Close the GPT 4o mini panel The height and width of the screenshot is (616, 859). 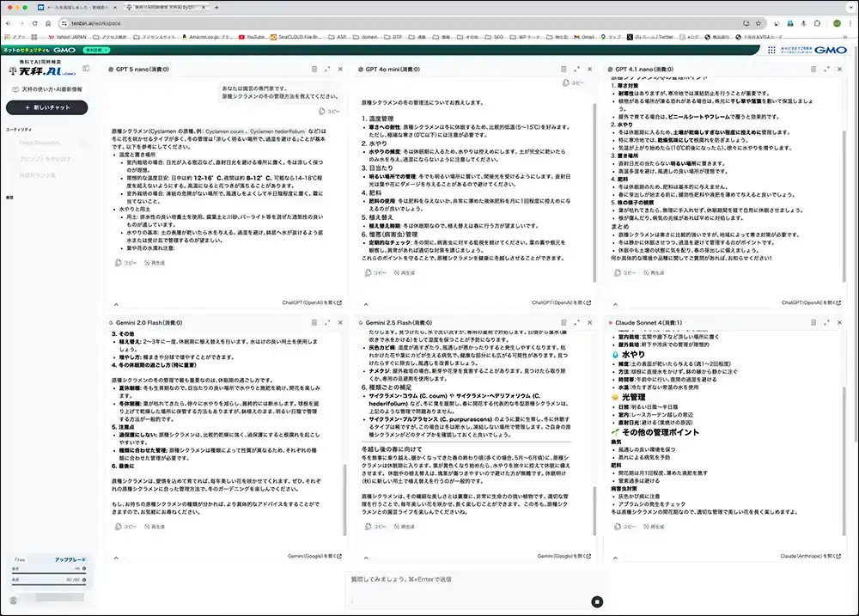(589, 69)
